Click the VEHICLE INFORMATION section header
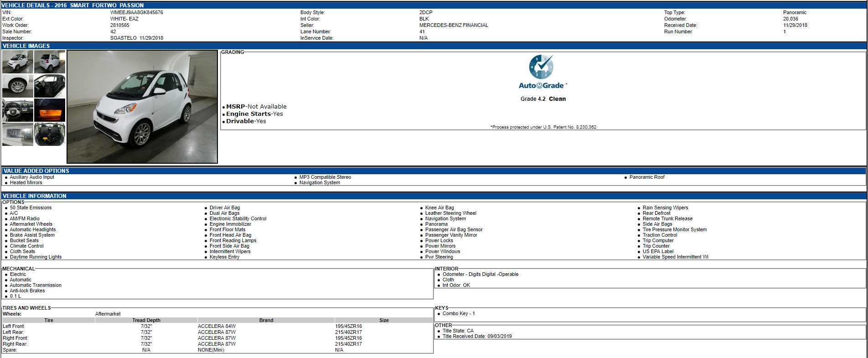The width and height of the screenshot is (868, 358). click(34, 196)
